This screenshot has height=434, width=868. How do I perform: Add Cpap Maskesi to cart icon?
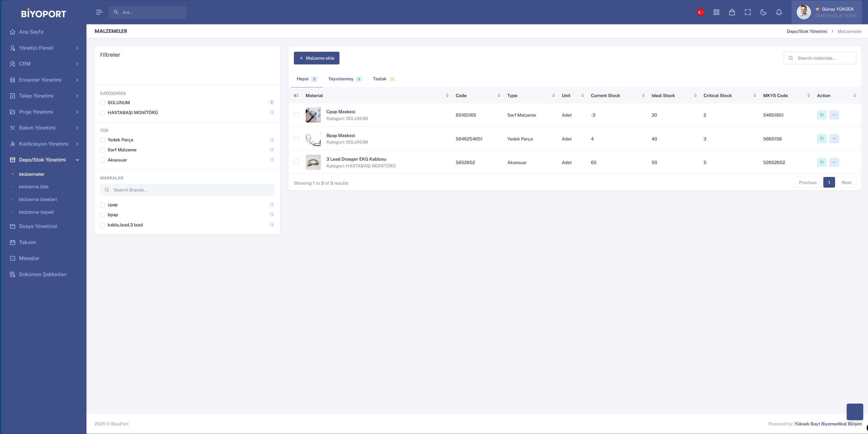point(821,115)
